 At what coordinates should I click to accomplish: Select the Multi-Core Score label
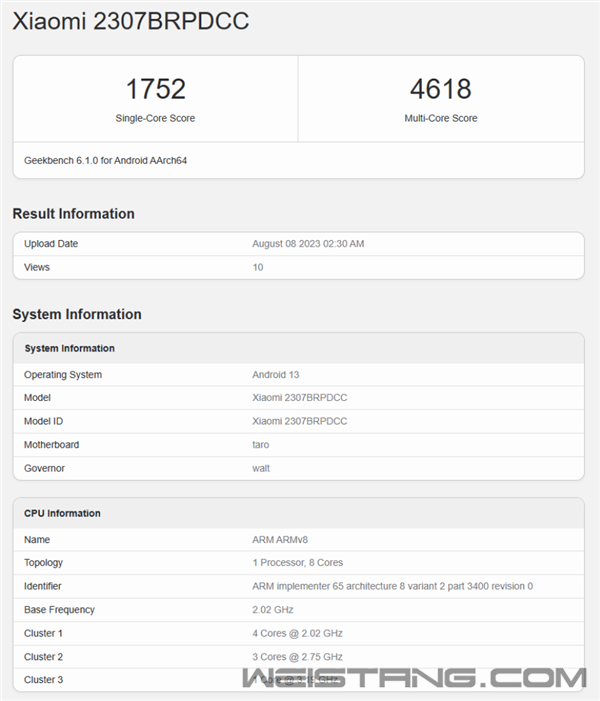click(x=440, y=118)
